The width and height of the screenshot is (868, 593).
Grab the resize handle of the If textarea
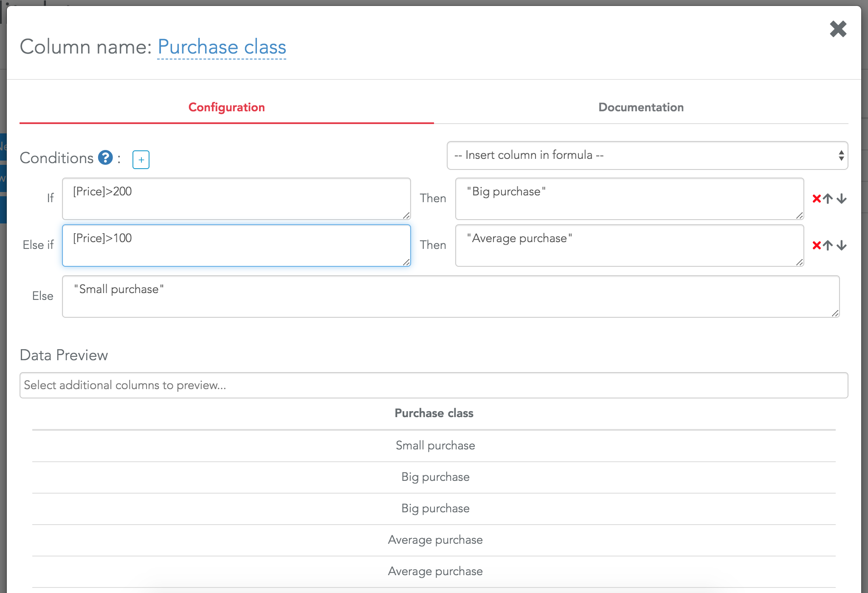(406, 215)
